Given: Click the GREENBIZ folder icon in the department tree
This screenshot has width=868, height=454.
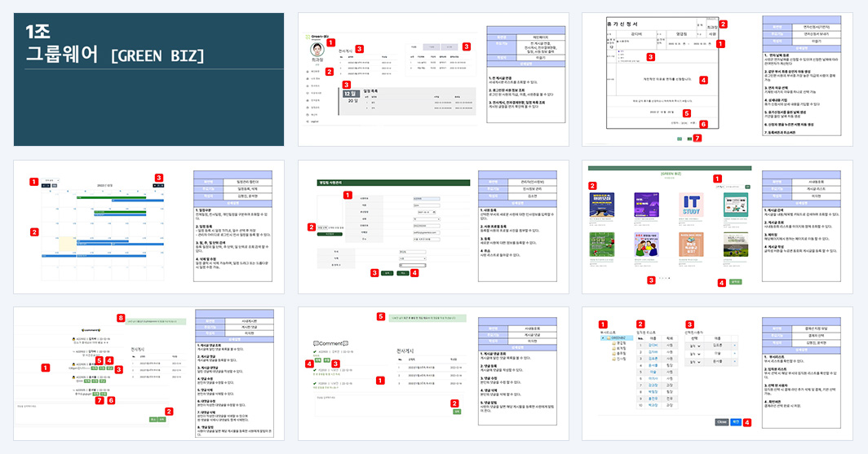Looking at the screenshot, I should click(609, 338).
